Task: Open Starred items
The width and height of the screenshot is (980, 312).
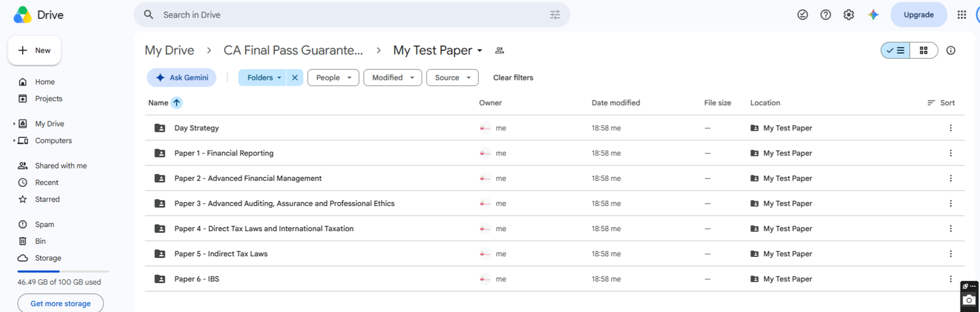Action: 47,199
